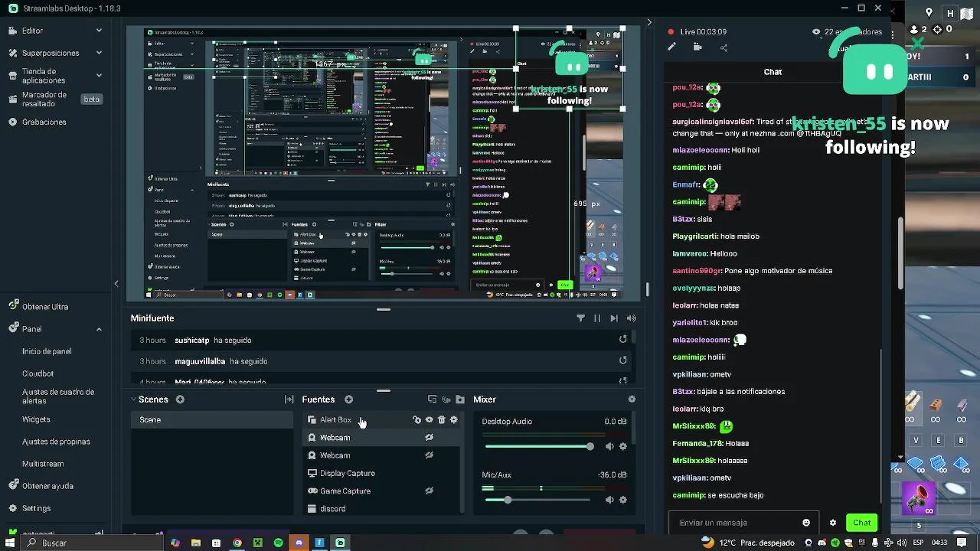Open Alert Box source properties gear

453,419
